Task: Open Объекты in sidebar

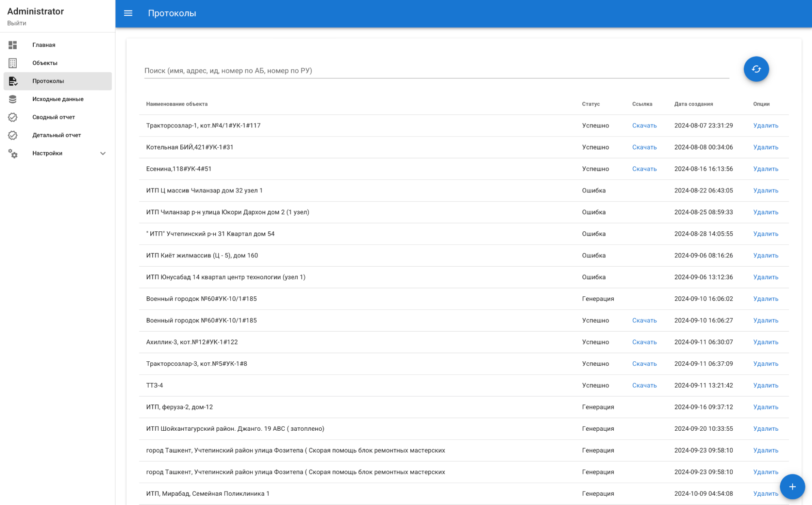Action: tap(58, 63)
